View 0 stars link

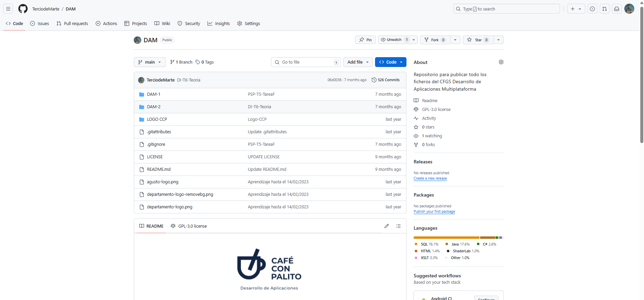click(x=424, y=127)
